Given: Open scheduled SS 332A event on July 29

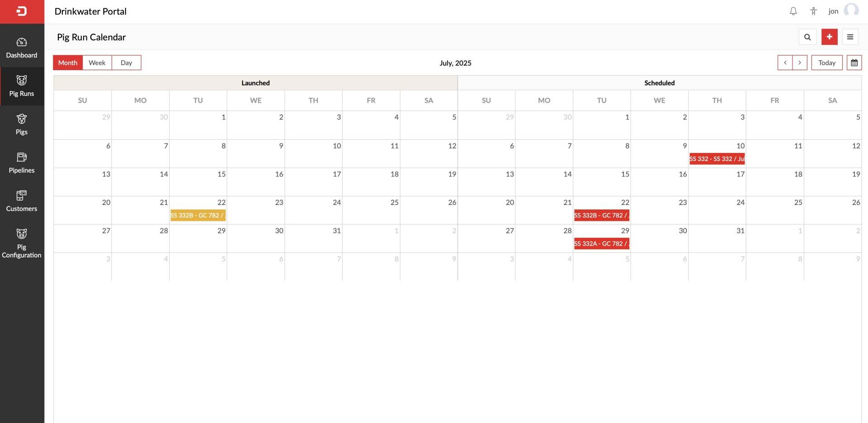Looking at the screenshot, I should click(x=601, y=244).
